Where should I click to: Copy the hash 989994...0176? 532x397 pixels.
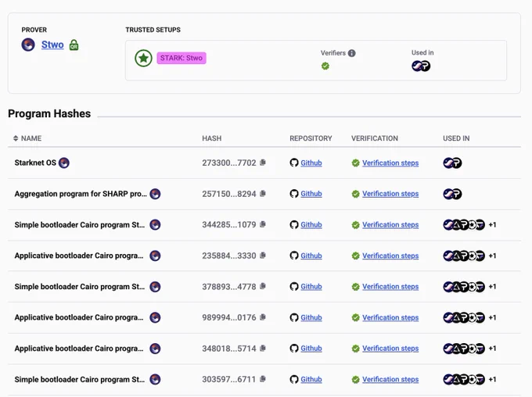click(x=263, y=317)
